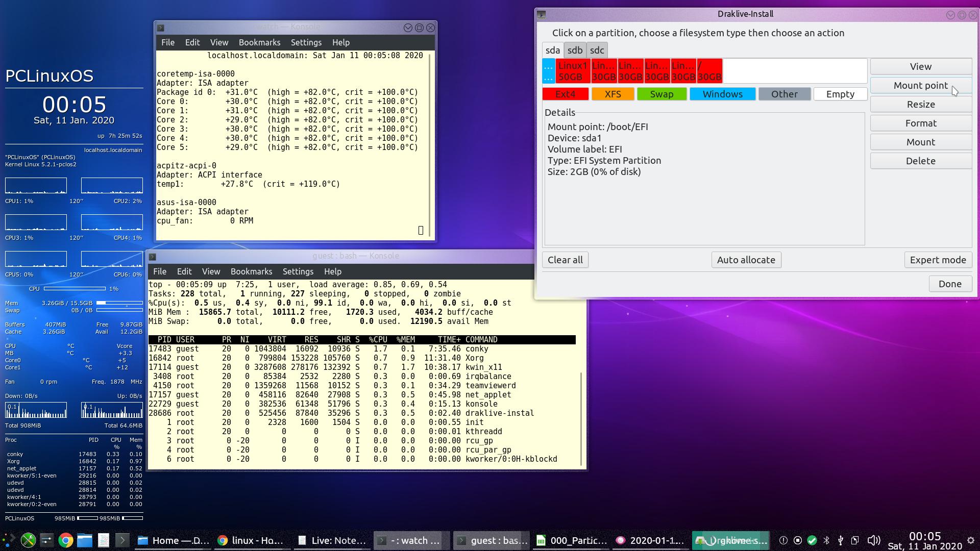Select the root / 30GB partition block
This screenshot has height=551, width=980.
(x=709, y=71)
